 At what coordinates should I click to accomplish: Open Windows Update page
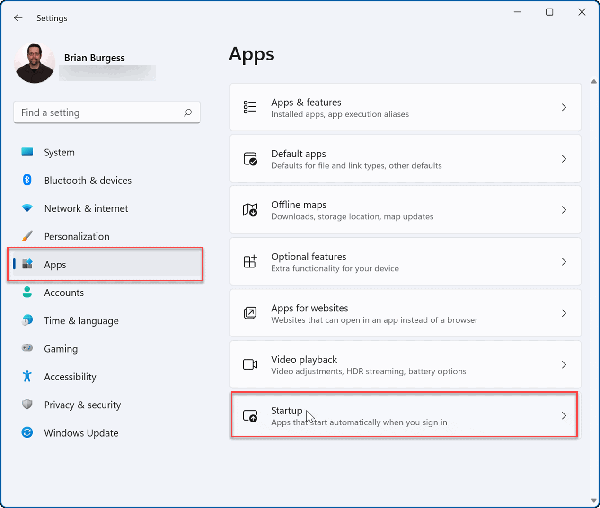click(81, 433)
